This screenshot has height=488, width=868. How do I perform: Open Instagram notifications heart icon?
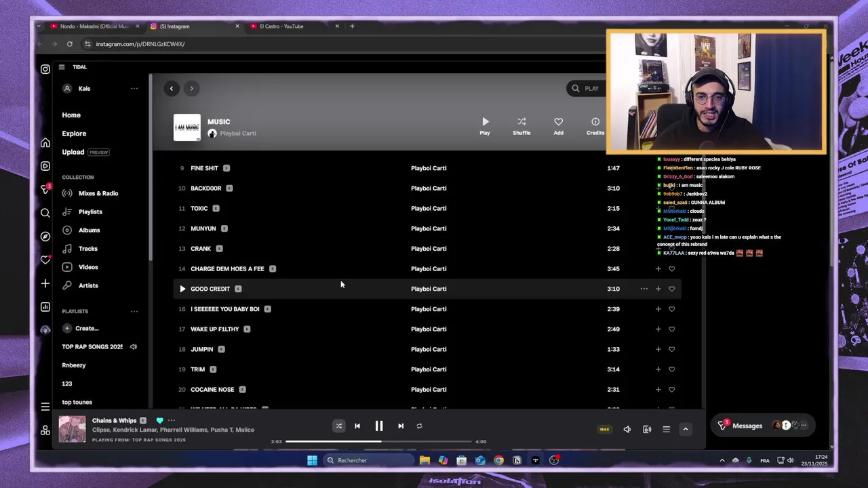[45, 260]
